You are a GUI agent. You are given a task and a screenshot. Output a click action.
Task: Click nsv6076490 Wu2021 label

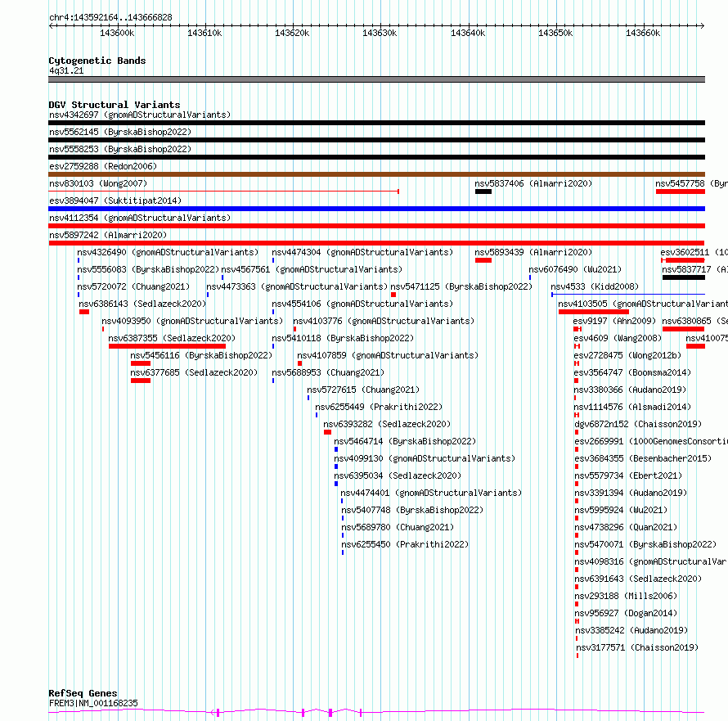click(x=575, y=269)
